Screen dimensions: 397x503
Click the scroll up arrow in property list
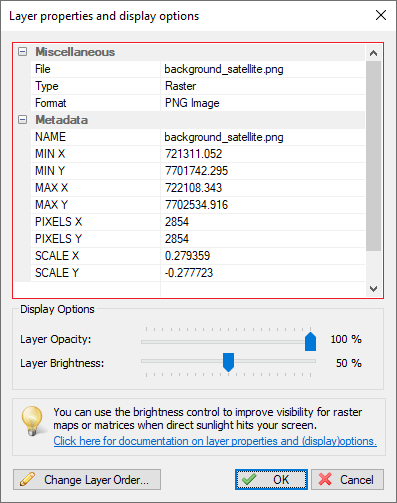tap(373, 53)
